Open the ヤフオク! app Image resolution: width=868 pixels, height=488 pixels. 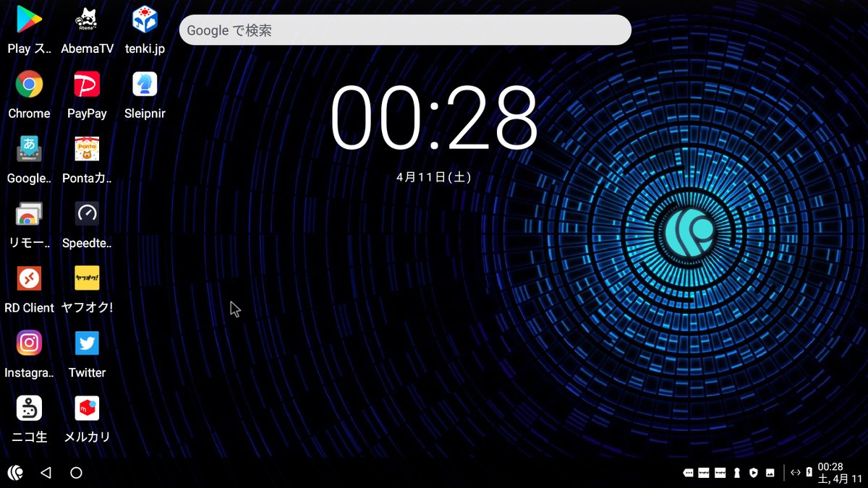click(87, 288)
